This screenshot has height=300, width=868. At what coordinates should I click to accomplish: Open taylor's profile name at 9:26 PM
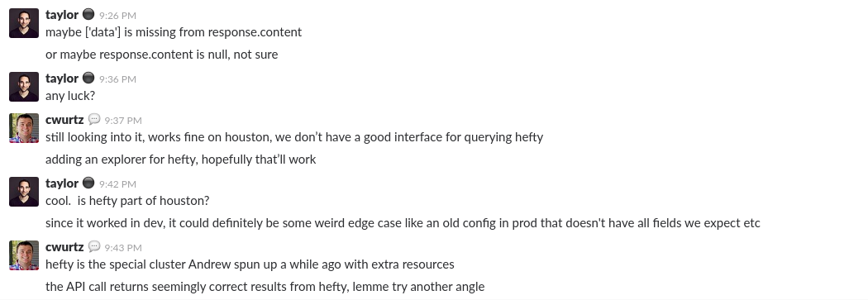[x=62, y=15]
